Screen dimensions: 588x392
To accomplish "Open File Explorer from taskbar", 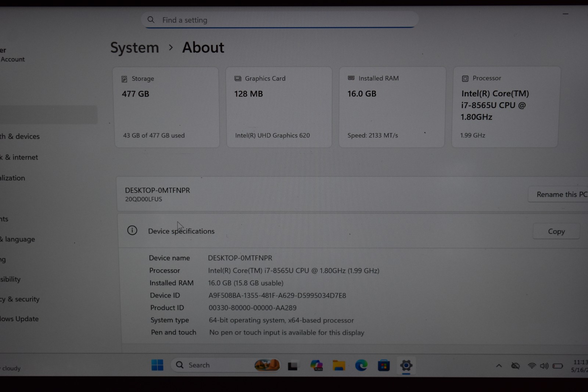I will [x=339, y=365].
